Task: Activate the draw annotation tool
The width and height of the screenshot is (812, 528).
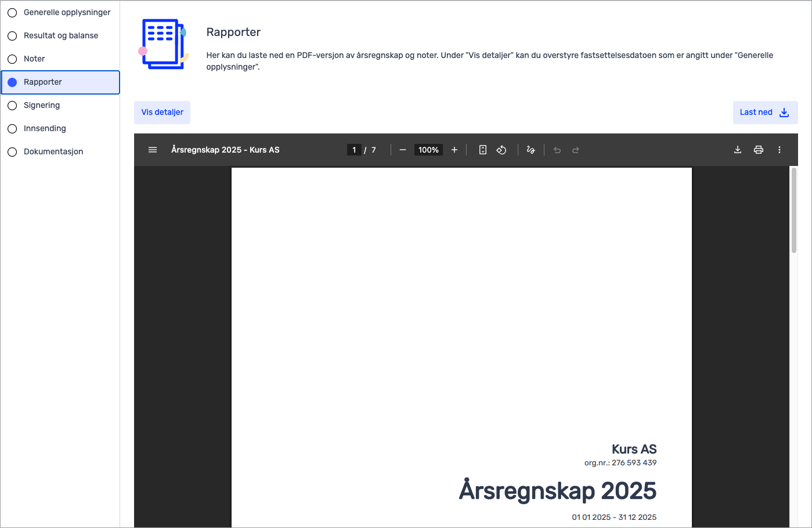Action: [x=530, y=150]
